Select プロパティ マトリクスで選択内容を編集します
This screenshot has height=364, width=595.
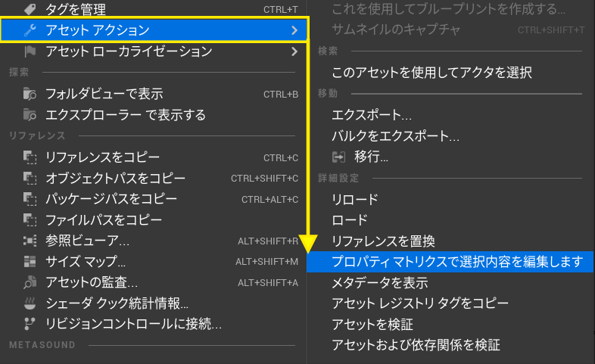point(450,262)
